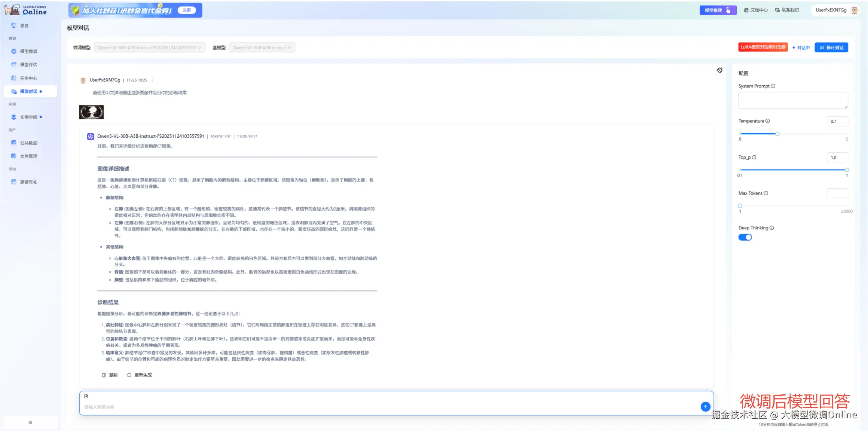This screenshot has height=431, width=868.
Task: Collapse the sidebar using bottom icon
Action: [x=30, y=422]
